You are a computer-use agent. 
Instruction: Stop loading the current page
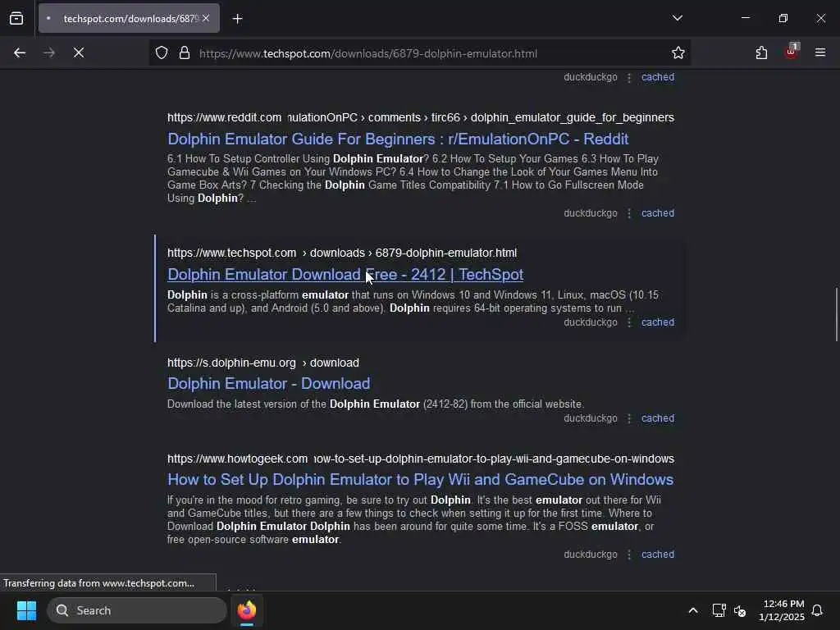pos(78,53)
